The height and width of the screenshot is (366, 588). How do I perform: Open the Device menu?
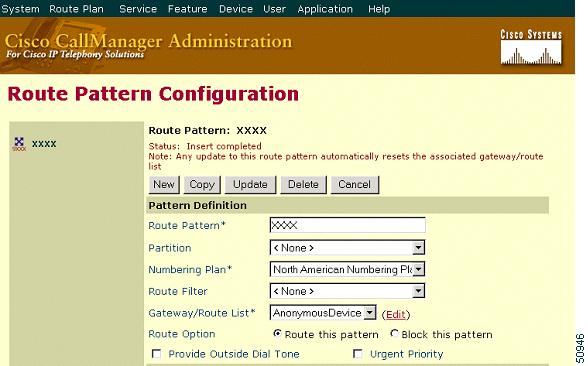(x=236, y=9)
